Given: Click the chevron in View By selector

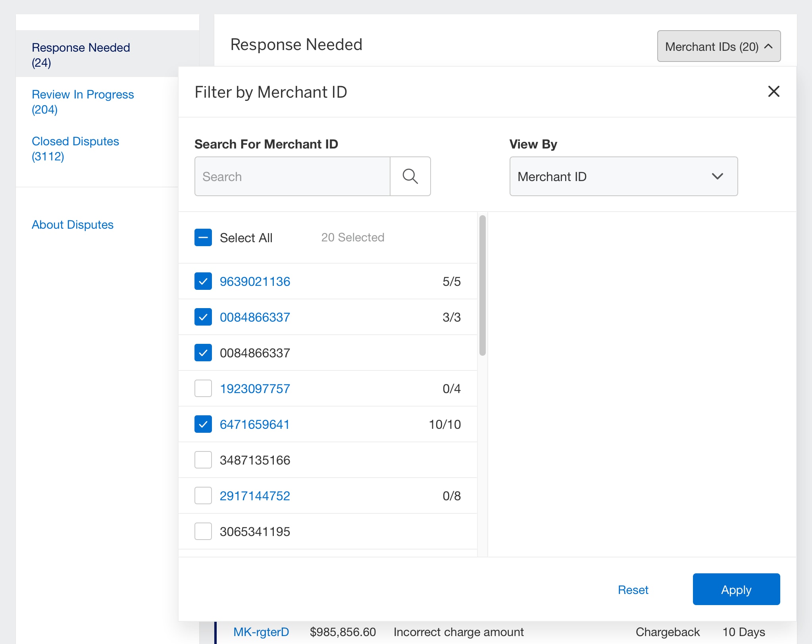Looking at the screenshot, I should (x=717, y=176).
